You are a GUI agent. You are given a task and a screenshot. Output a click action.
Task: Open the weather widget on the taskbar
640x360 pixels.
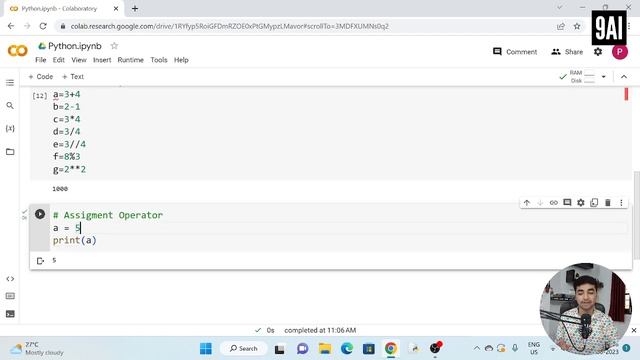[x=37, y=349]
